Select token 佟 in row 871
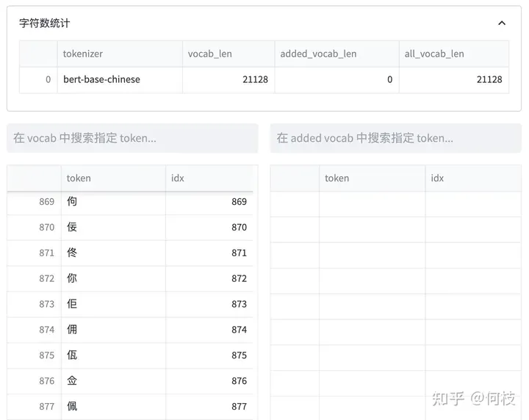 tap(113, 253)
